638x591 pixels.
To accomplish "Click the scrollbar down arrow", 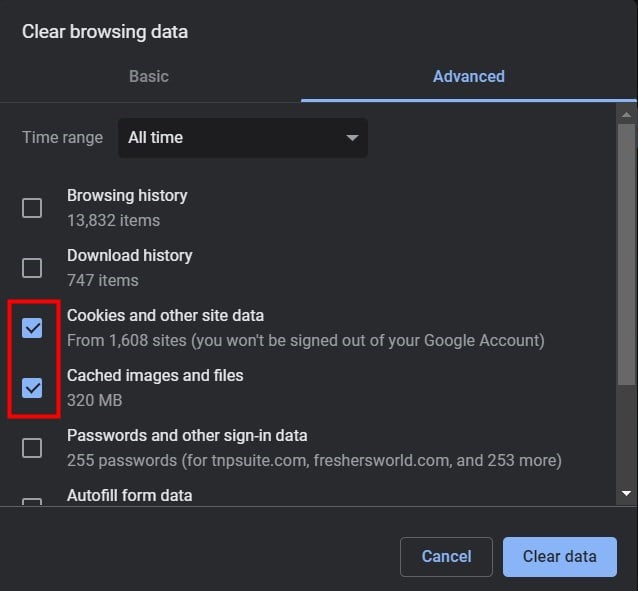I will coord(627,493).
